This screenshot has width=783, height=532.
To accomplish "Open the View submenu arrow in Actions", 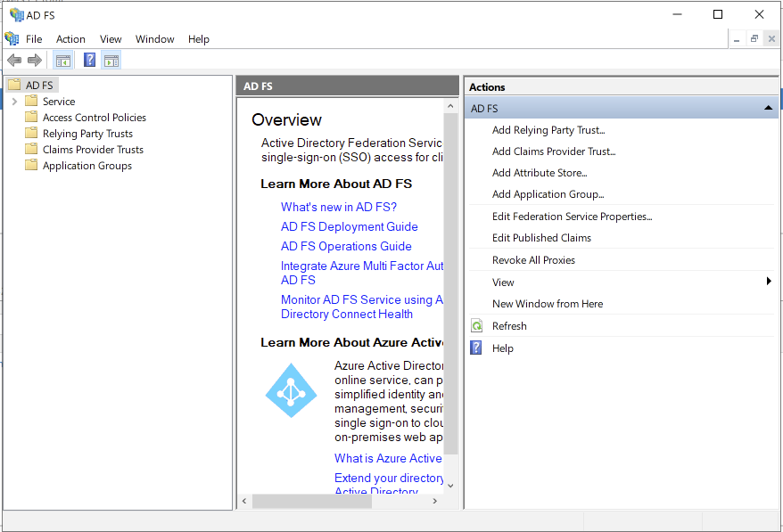I will (768, 282).
